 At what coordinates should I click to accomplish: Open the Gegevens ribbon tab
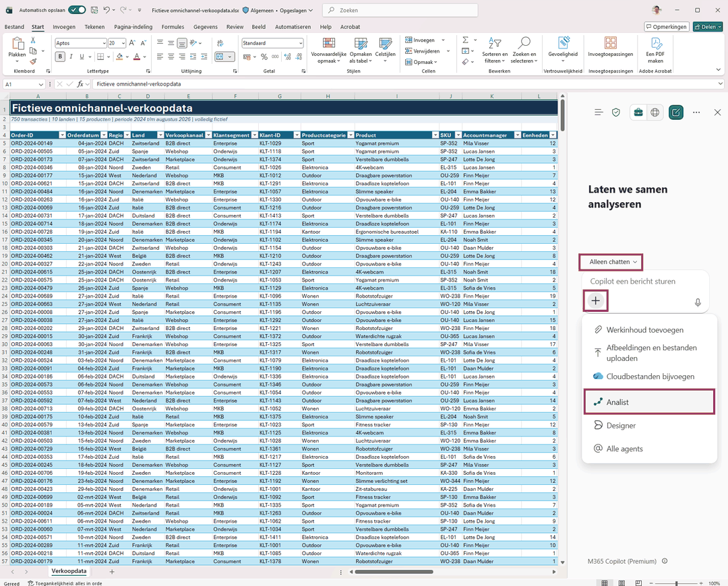pyautogui.click(x=205, y=27)
